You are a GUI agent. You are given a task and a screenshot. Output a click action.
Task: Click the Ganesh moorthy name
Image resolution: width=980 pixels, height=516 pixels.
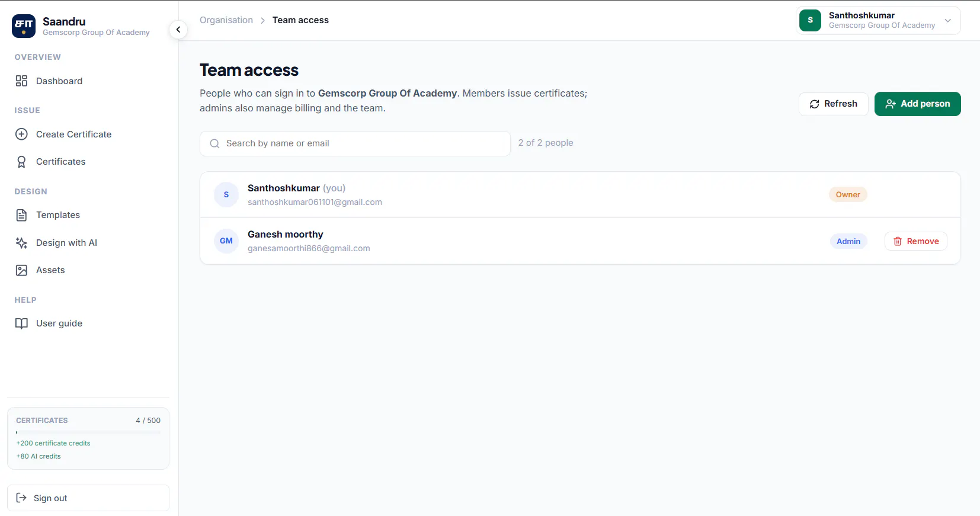(286, 235)
